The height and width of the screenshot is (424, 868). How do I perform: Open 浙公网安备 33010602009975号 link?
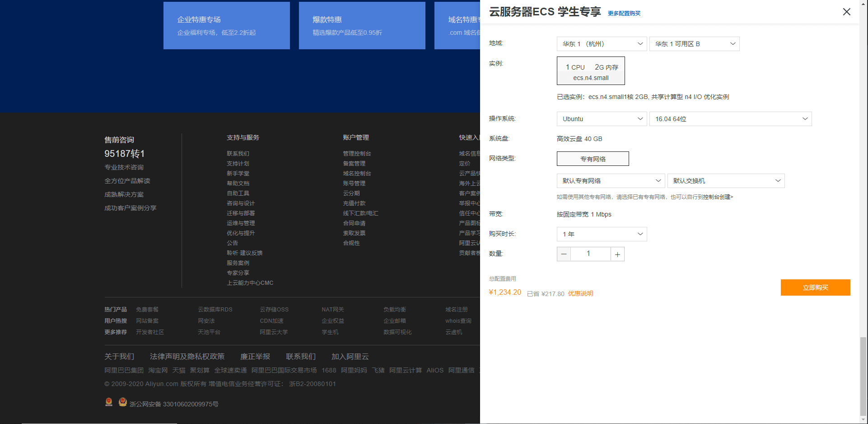174,404
